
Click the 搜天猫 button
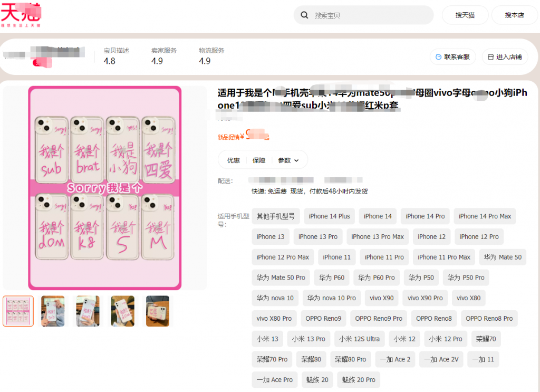[x=465, y=15]
